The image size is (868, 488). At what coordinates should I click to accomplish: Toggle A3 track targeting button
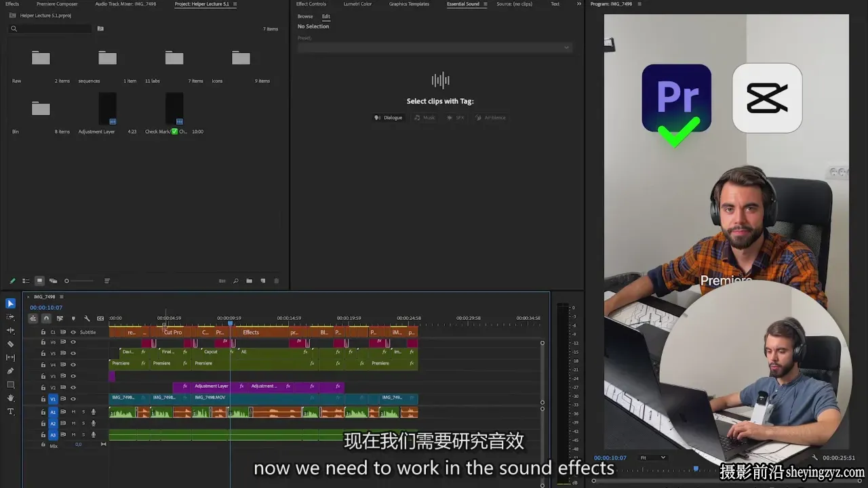(53, 434)
